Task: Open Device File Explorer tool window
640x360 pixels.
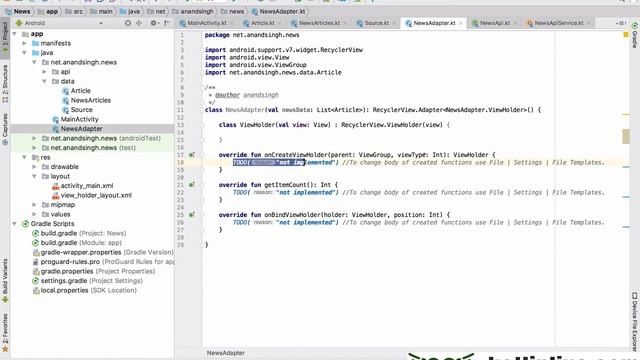Action: (635, 322)
